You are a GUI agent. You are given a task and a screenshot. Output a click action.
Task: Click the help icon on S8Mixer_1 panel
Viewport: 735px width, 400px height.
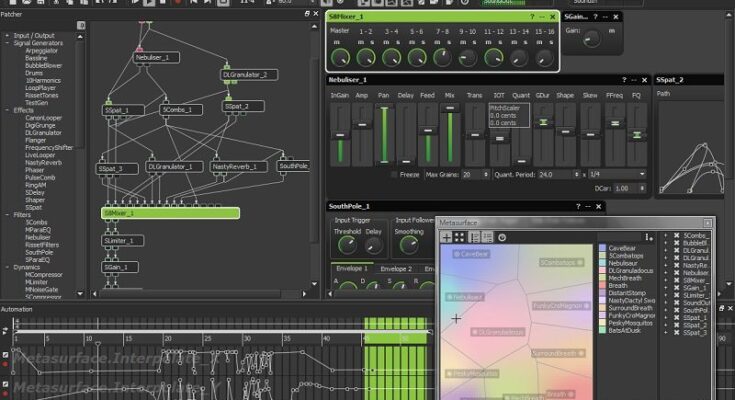point(532,17)
